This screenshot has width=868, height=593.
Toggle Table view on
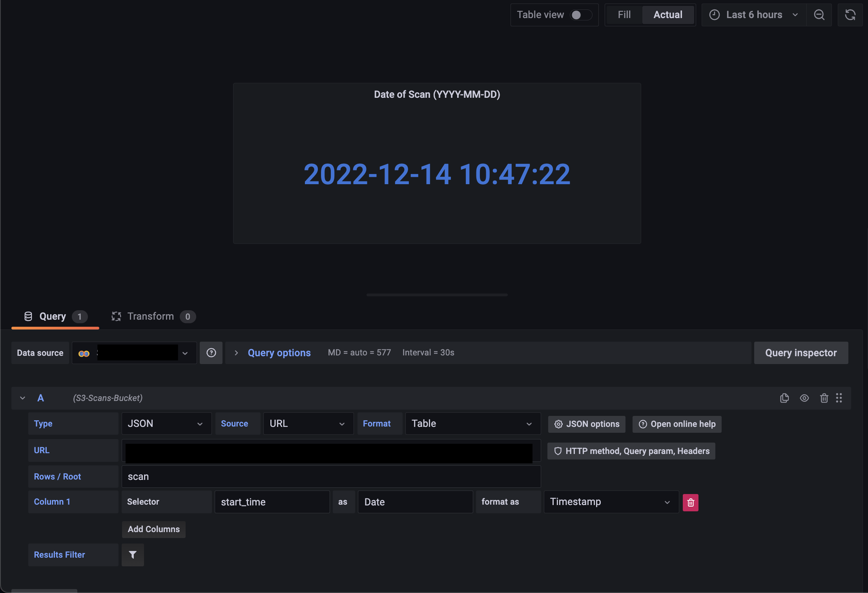[577, 15]
